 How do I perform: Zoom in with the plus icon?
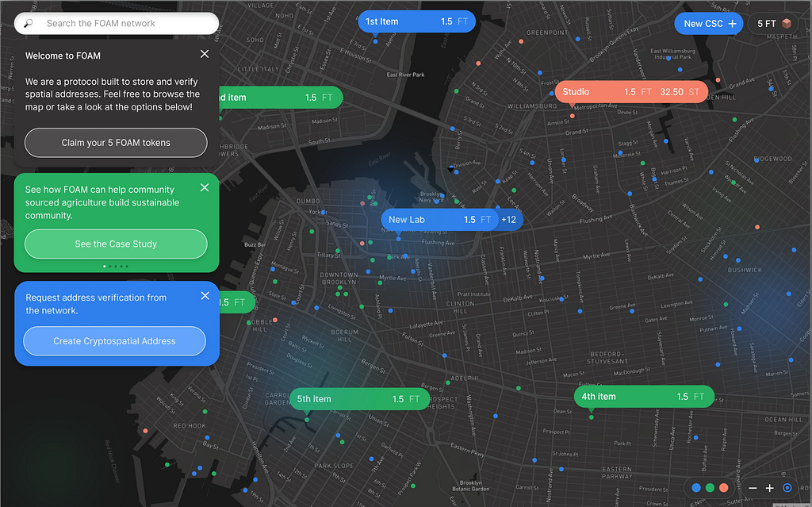[769, 488]
